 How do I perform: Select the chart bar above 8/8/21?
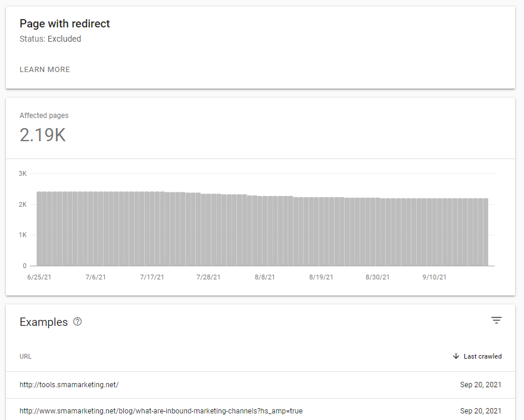264,231
